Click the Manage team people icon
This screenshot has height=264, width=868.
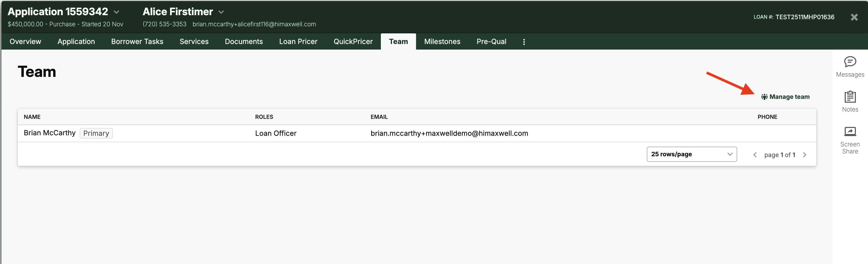click(764, 97)
